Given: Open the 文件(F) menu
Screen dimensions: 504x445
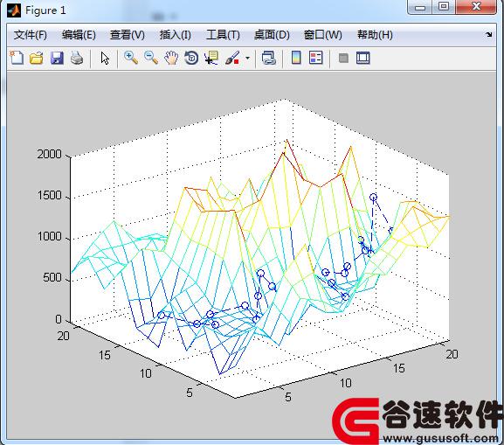Looking at the screenshot, I should click(31, 35).
